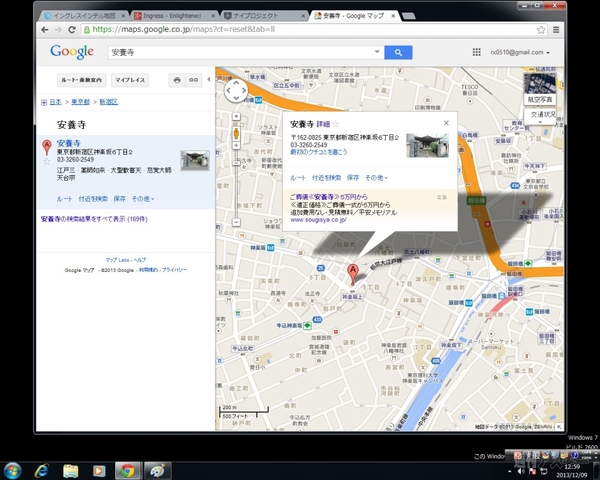Reload the page with the refresh icon
The height and width of the screenshot is (480, 600).
coord(72,29)
